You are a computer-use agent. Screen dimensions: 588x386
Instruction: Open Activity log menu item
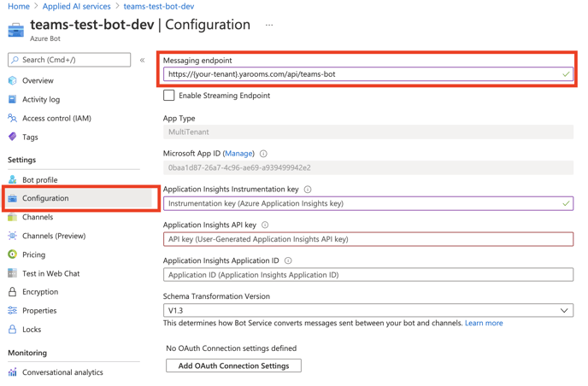tap(41, 99)
